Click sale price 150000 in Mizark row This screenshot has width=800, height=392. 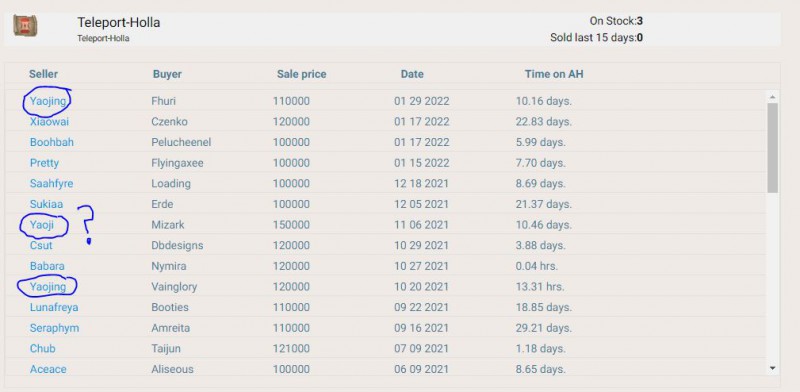point(291,225)
